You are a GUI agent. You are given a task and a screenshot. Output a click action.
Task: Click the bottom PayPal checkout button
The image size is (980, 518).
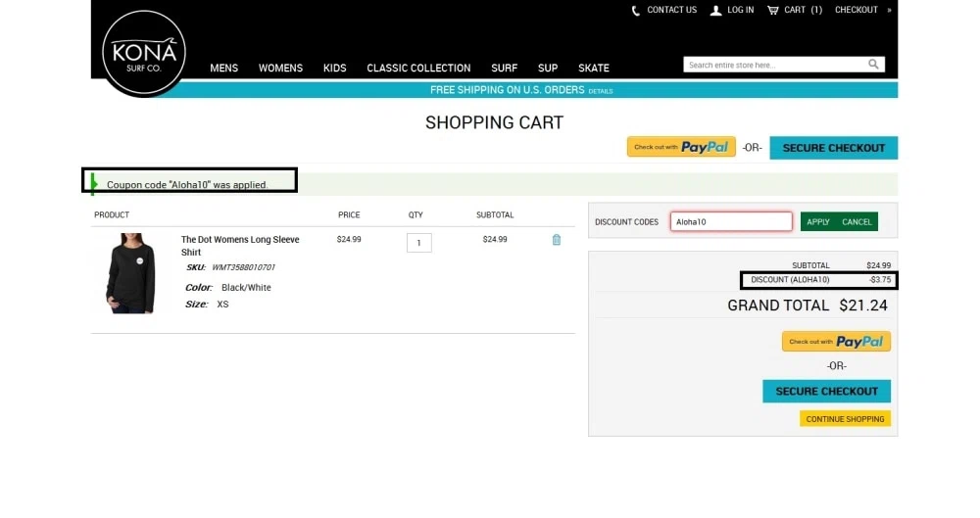(836, 341)
